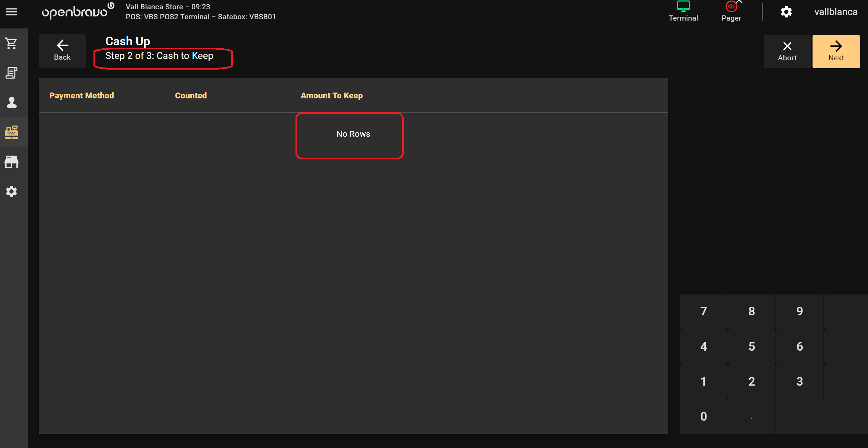This screenshot has width=868, height=448.
Task: Open the hamburger menu
Action: [11, 12]
